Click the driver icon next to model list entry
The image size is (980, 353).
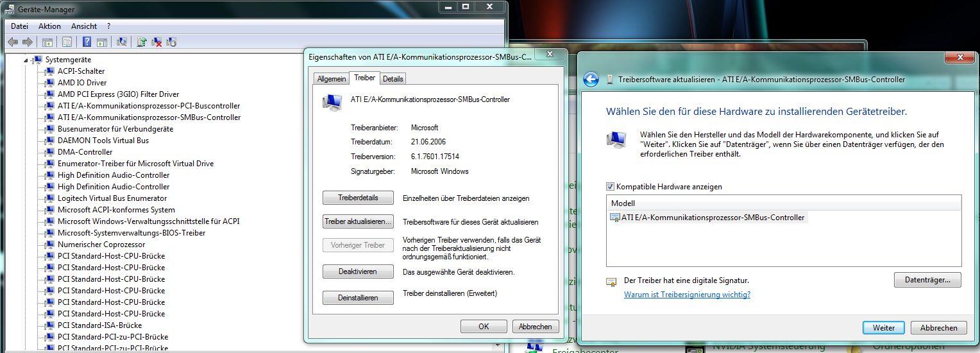[x=615, y=218]
